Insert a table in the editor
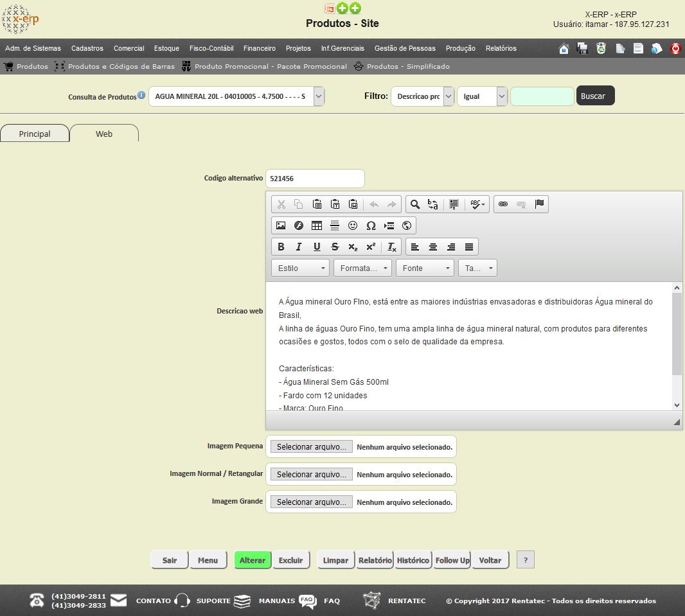 pyautogui.click(x=317, y=225)
